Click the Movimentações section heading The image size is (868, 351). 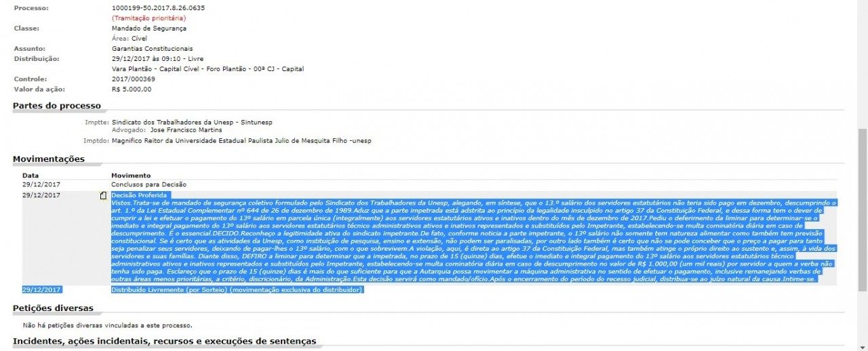[x=49, y=159]
